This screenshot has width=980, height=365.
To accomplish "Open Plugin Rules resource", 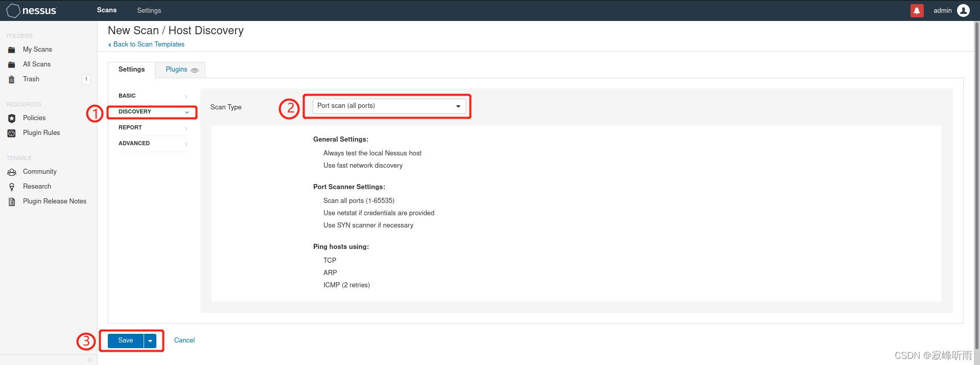I will coord(41,133).
